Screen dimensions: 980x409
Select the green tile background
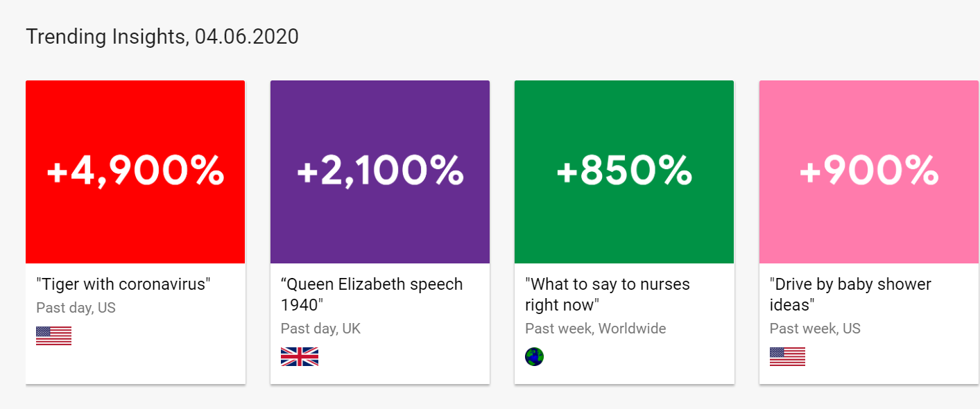[x=624, y=229]
